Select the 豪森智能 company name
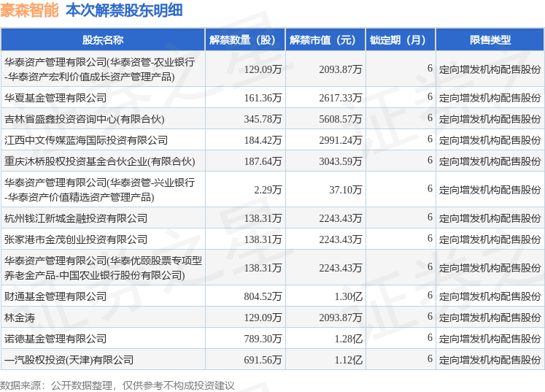Screen dimensions: 545x392 click(29, 10)
